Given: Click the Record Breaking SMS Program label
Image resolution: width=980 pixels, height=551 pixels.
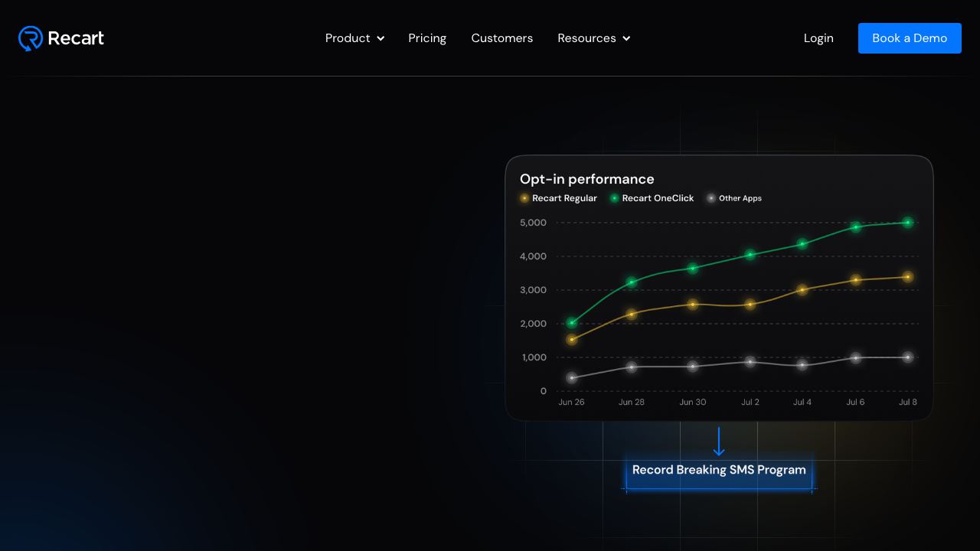Looking at the screenshot, I should (x=719, y=470).
